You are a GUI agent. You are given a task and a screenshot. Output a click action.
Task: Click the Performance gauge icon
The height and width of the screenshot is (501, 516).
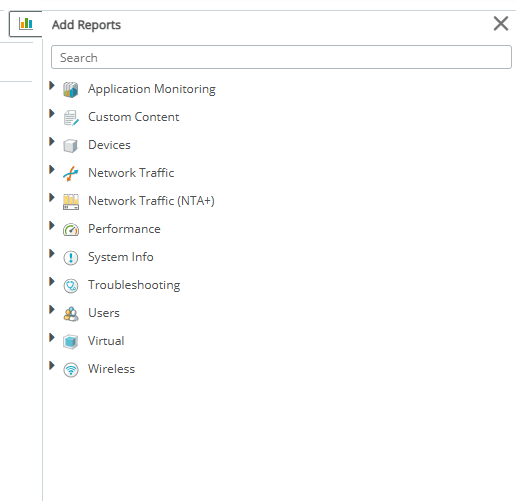click(71, 230)
